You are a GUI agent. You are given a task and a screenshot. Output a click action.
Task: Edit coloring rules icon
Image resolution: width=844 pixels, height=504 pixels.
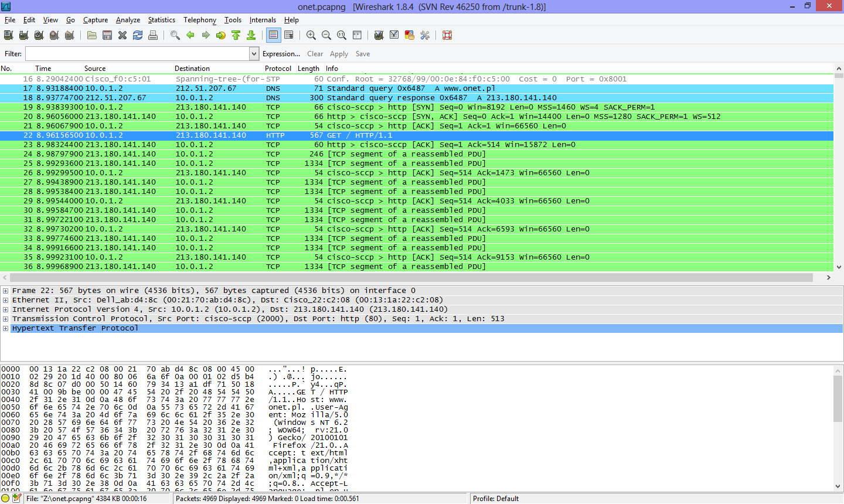(410, 35)
